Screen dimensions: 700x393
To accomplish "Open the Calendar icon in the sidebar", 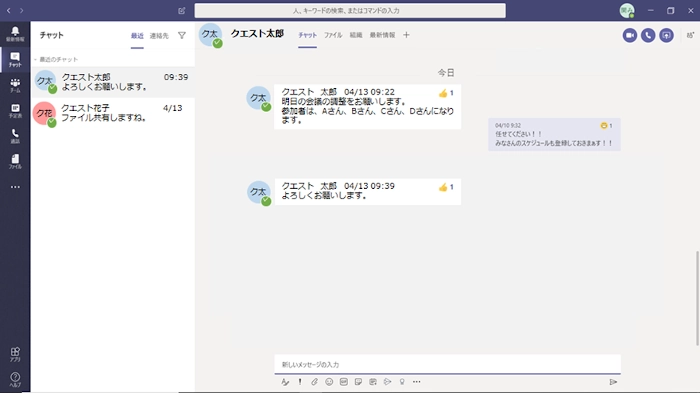I will point(15,110).
